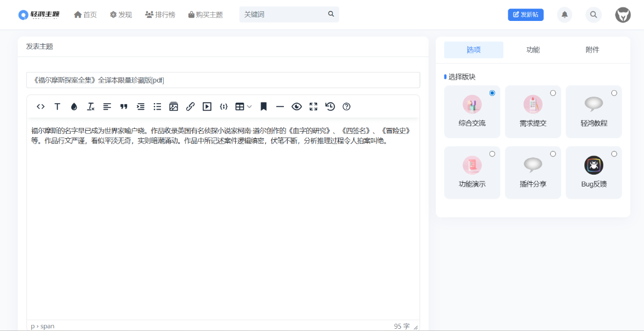644x331 pixels.
Task: Insert an anchor with the bookmark icon
Action: (264, 106)
